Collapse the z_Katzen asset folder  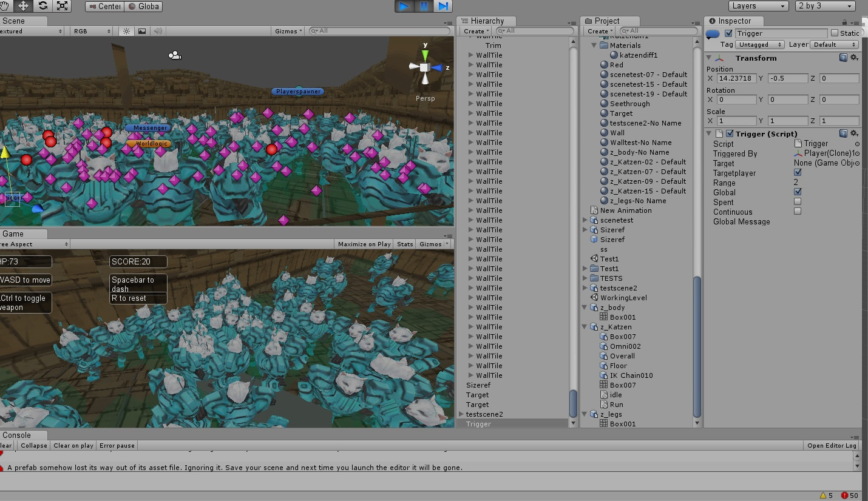[585, 327]
